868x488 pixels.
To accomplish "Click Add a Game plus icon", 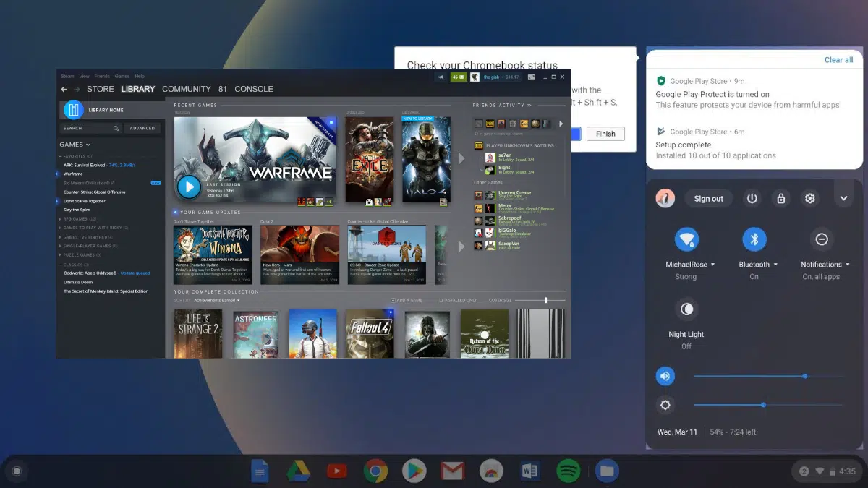I will click(x=393, y=300).
